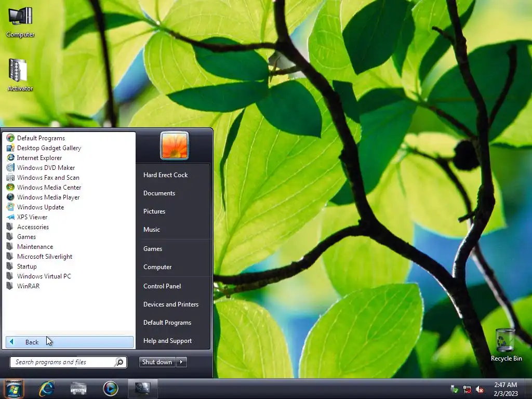This screenshot has height=399, width=532.
Task: Launch Windows Media Player from taskbar
Action: (x=110, y=389)
